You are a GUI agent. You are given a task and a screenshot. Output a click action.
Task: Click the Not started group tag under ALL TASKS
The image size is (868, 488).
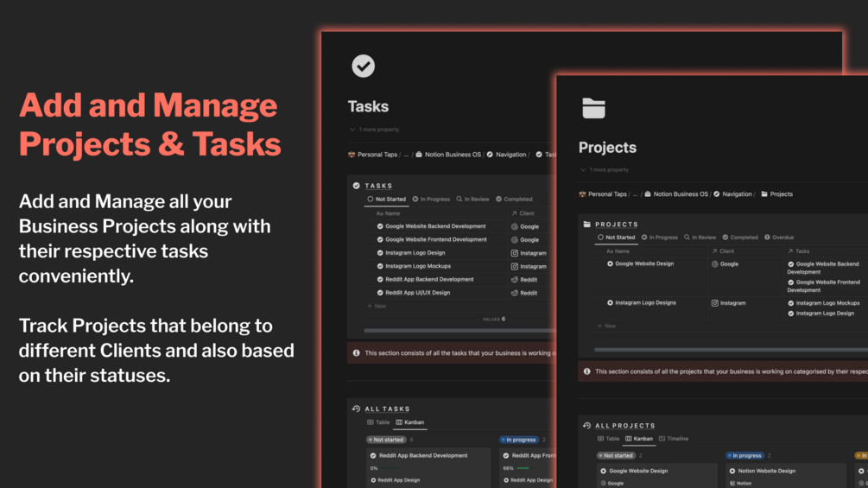pos(386,440)
